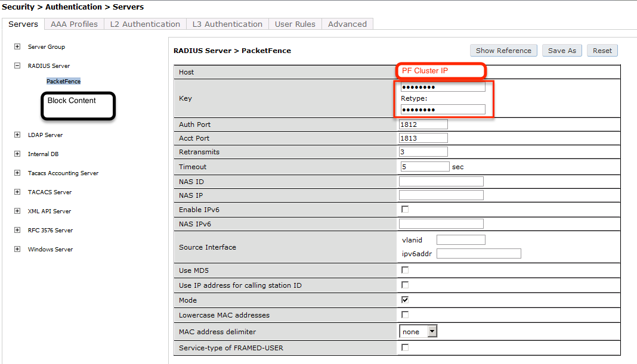Screen dimensions: 637x364
Task: Open the Advanced tab
Action: [x=347, y=24]
